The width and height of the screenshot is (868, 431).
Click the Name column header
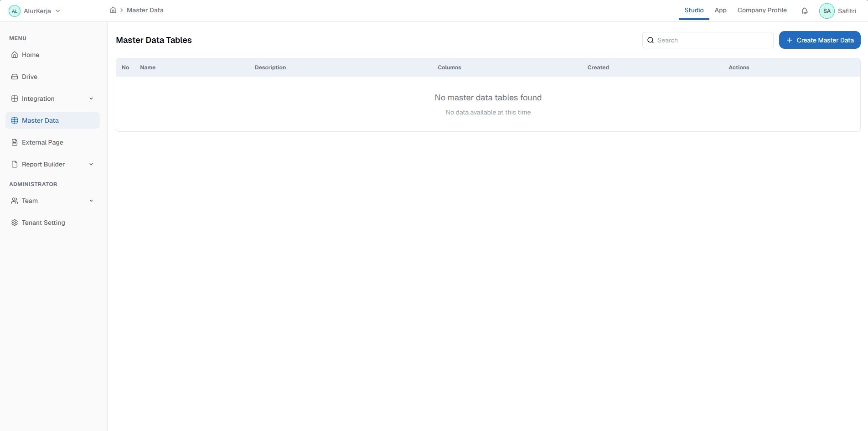(148, 68)
